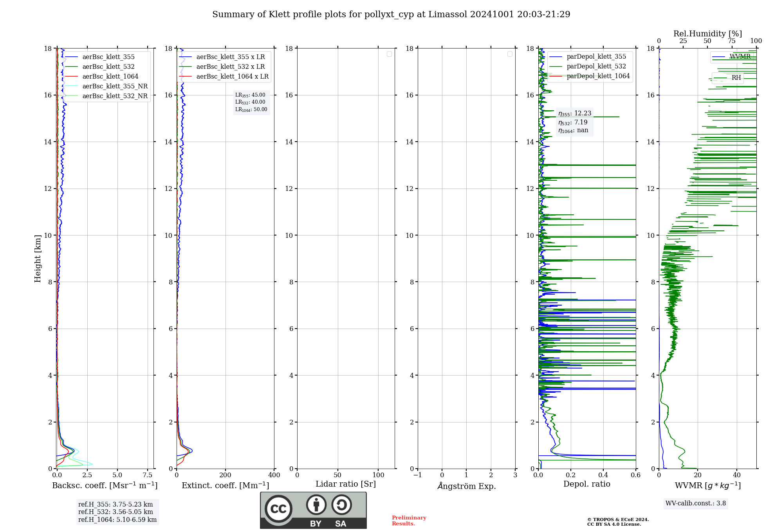Select the aerBsc_klett_532 legend entry
The height and width of the screenshot is (532, 783).
tap(106, 67)
